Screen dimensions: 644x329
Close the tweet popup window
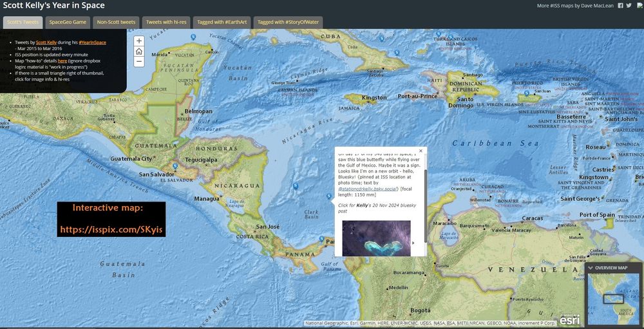pos(421,151)
